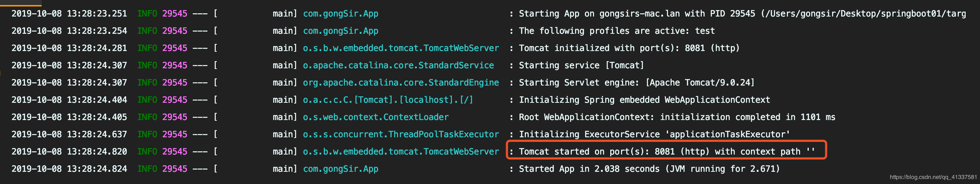Select the 13:28:24.404 timestamp

[x=97, y=100]
